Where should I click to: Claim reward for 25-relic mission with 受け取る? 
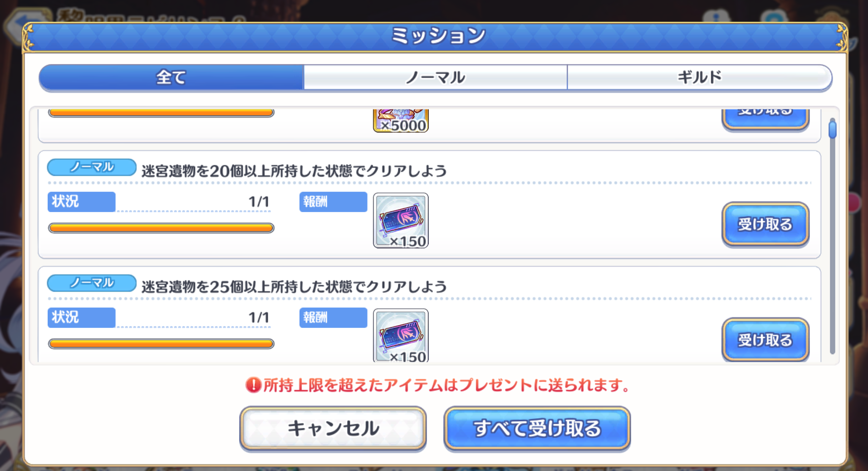pos(765,340)
